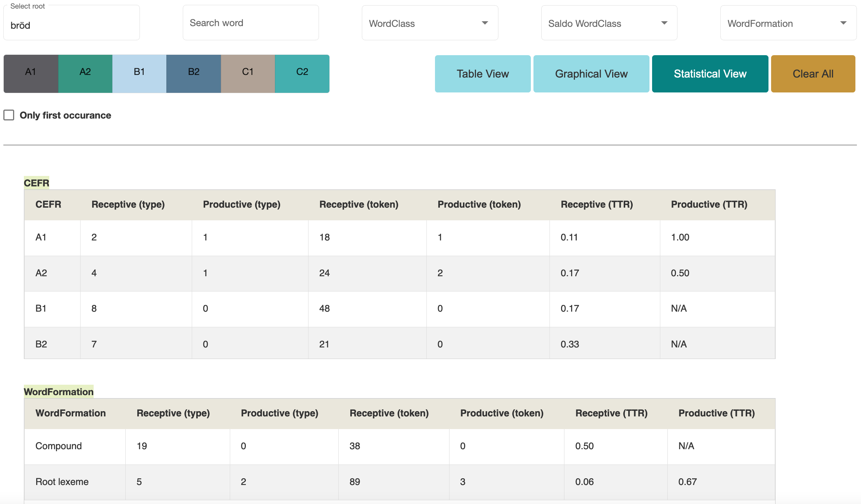Click CEFR table Receptive (type) header
Screen dimensions: 861x504
point(128,204)
